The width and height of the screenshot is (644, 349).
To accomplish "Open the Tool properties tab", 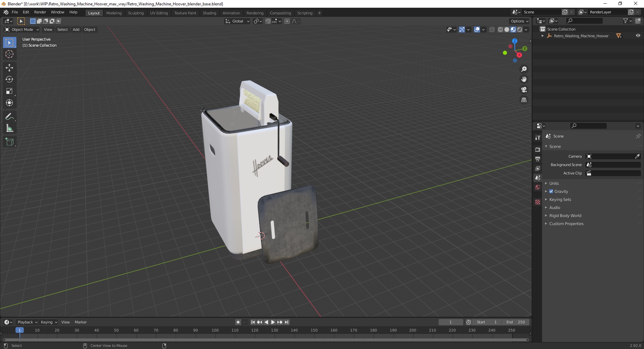I will click(538, 138).
